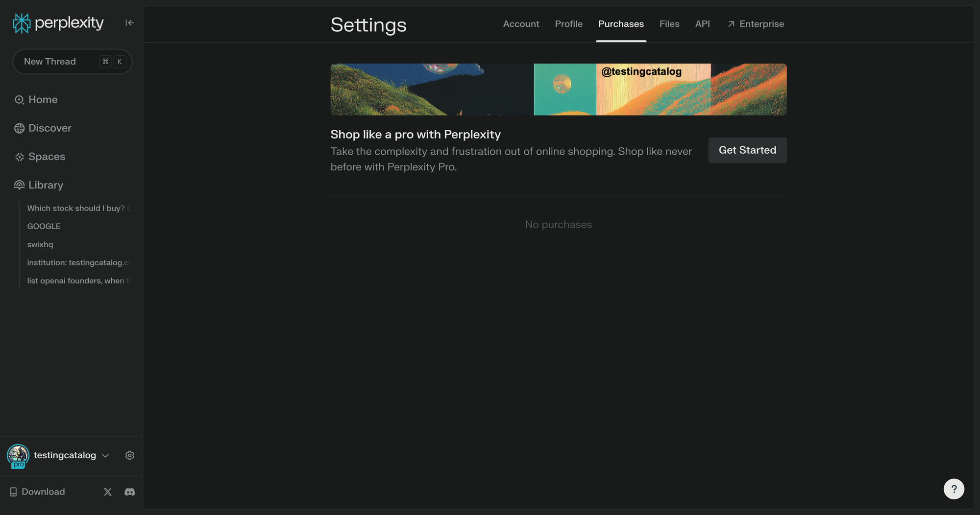Switch to the Profile tab
The height and width of the screenshot is (515, 980).
pos(569,24)
